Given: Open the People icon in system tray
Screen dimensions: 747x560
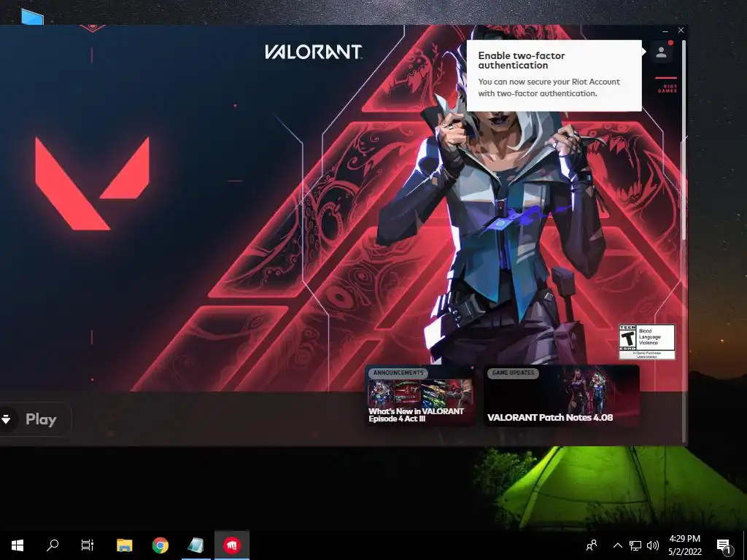Looking at the screenshot, I should click(592, 545).
